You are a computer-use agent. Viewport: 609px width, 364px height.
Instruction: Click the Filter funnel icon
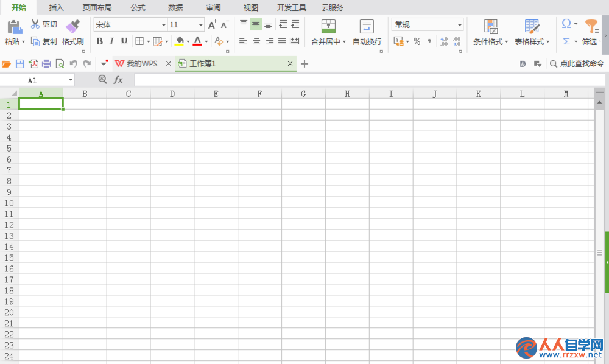click(591, 26)
